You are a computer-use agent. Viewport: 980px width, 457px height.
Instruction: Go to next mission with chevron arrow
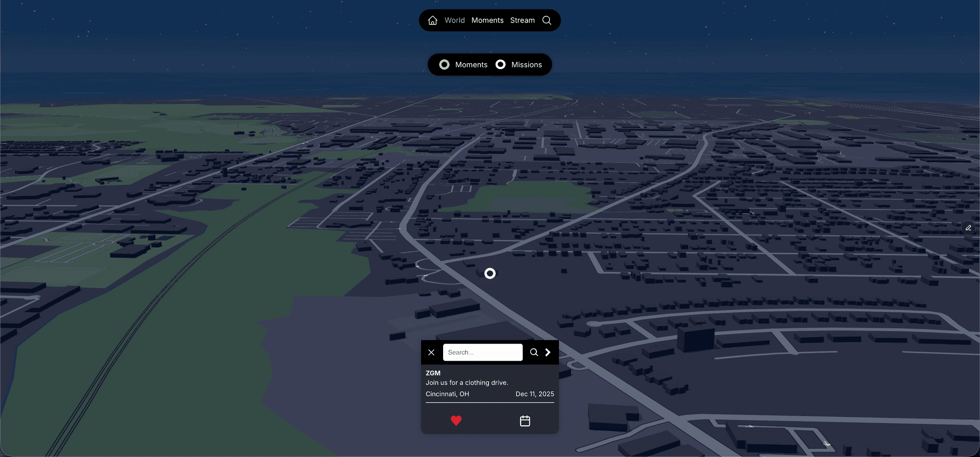click(548, 353)
